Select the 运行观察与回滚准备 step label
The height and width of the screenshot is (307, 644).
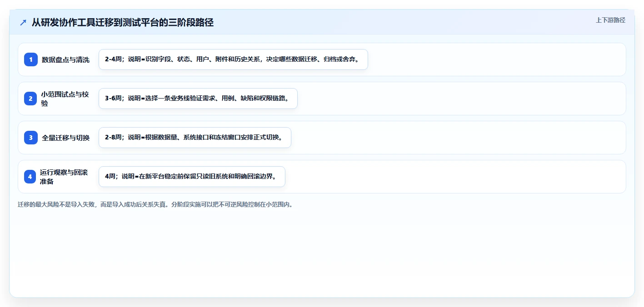(x=64, y=177)
